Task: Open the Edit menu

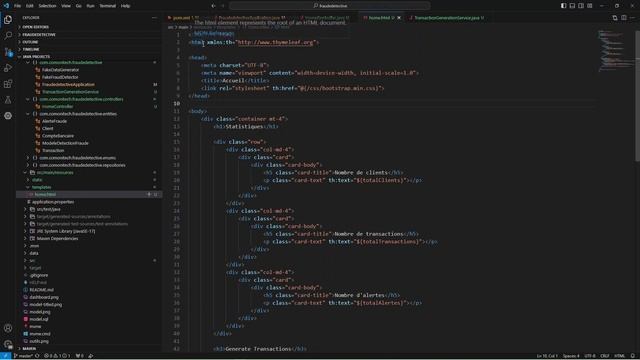Action: [29, 6]
